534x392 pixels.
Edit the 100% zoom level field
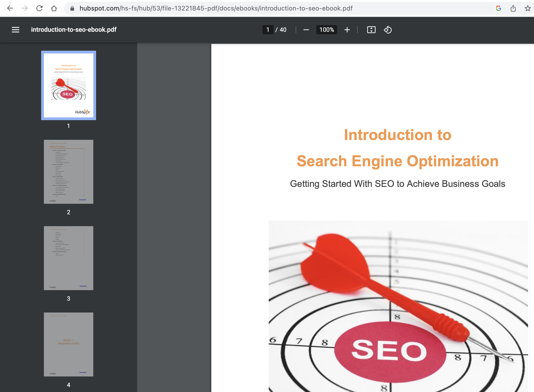pos(327,30)
